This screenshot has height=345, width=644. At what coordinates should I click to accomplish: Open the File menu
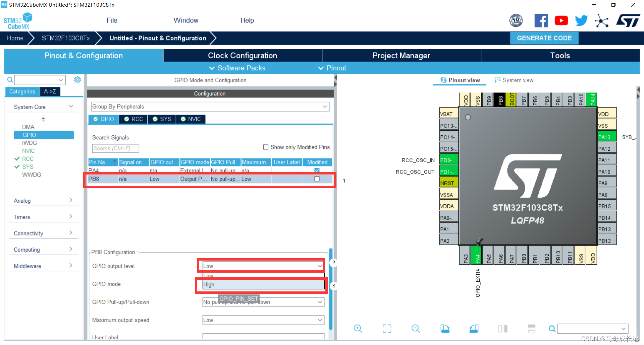click(112, 20)
